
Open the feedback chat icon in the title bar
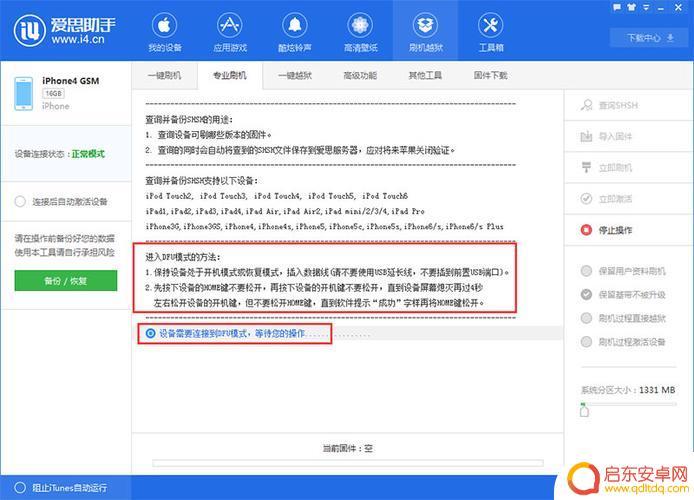617,8
